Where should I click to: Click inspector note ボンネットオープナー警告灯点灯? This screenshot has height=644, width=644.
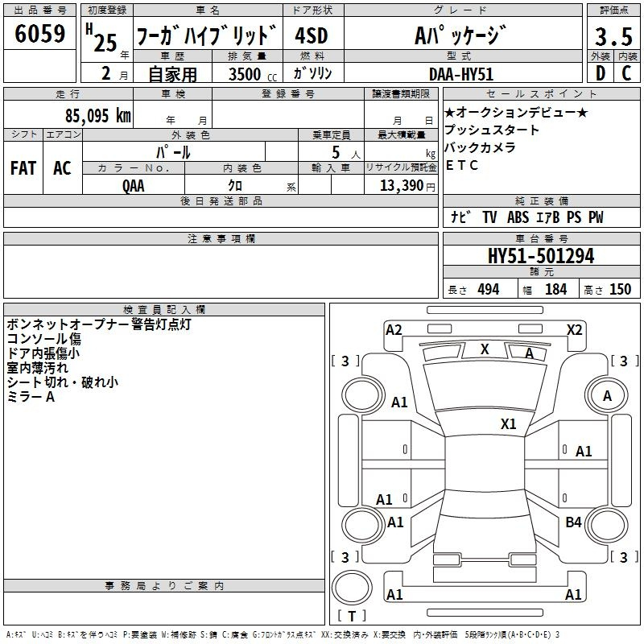coord(99,324)
